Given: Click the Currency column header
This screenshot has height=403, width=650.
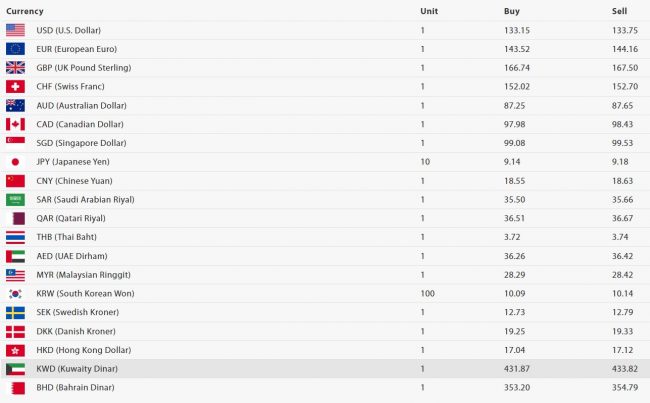Looking at the screenshot, I should coord(25,11).
